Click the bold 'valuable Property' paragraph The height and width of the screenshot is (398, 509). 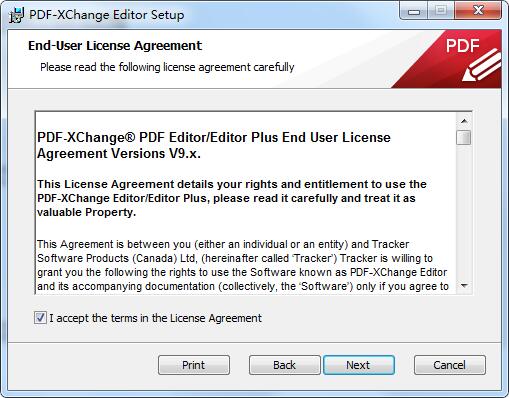[x=232, y=198]
